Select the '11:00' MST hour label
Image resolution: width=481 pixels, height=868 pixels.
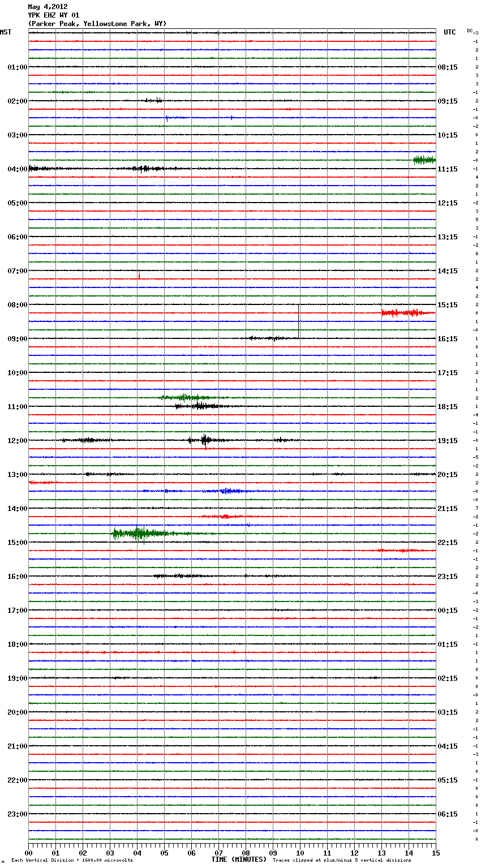tap(18, 407)
